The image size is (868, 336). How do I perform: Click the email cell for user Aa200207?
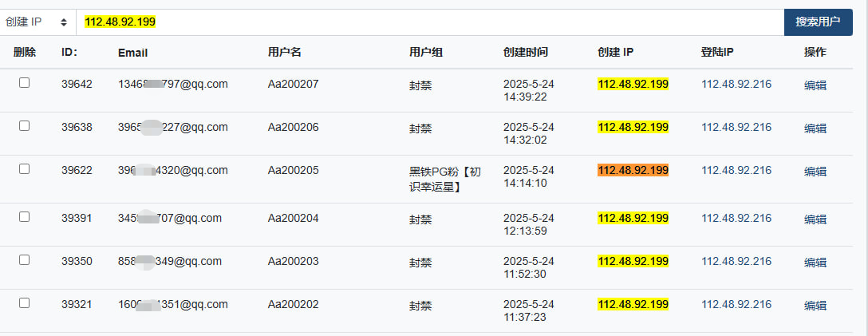coord(172,84)
